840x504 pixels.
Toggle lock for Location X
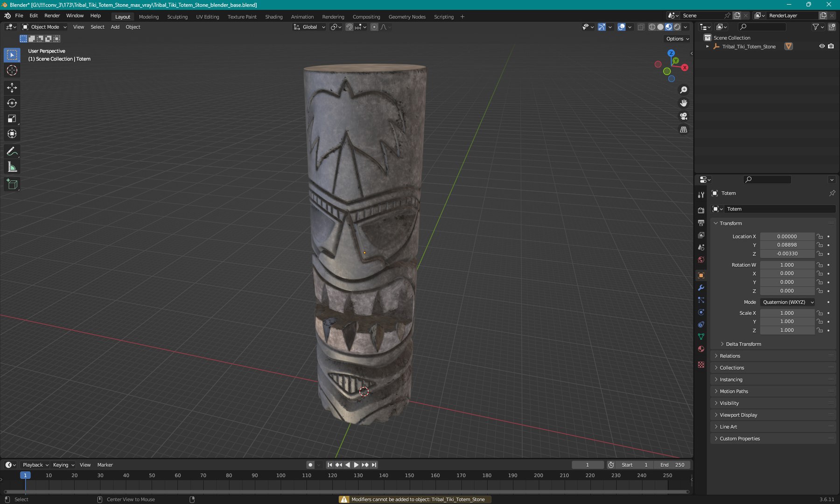click(820, 237)
